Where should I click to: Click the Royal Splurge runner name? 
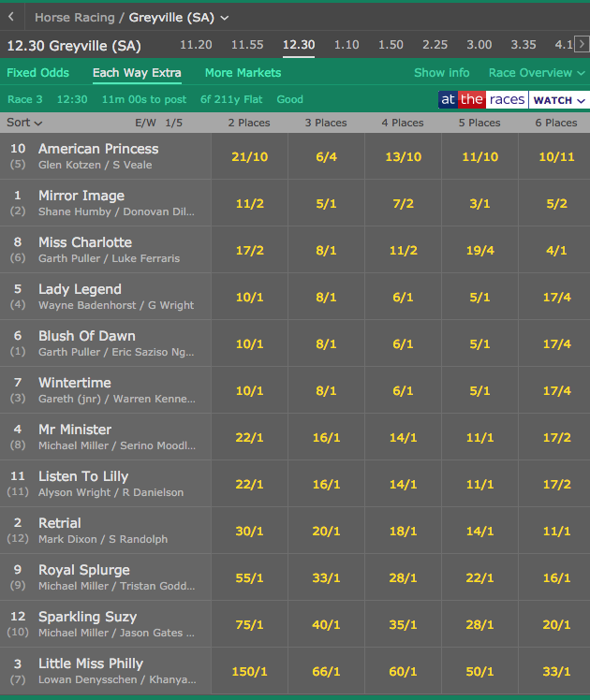[84, 570]
